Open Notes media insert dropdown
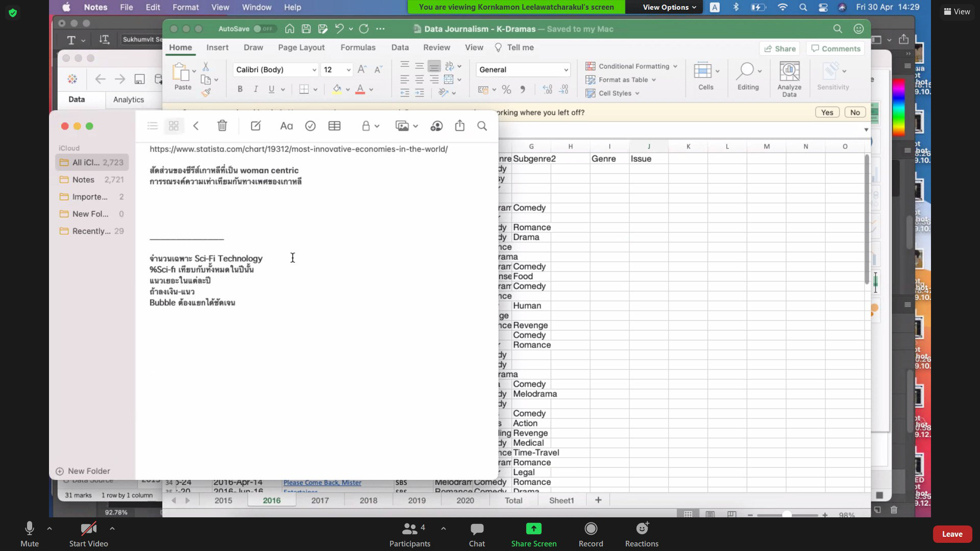 [x=407, y=126]
